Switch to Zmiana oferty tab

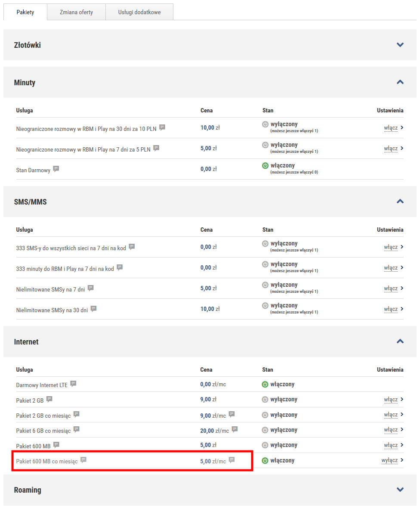pyautogui.click(x=76, y=12)
